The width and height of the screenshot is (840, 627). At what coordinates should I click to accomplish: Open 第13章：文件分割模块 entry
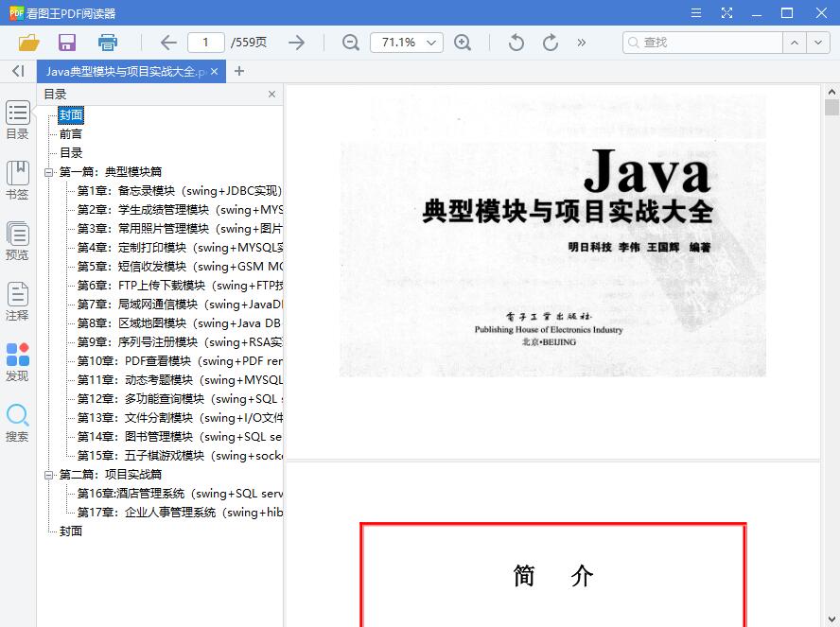tap(180, 418)
